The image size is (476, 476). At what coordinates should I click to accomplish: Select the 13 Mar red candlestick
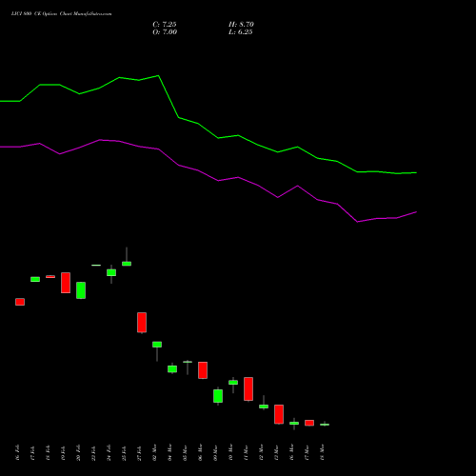click(279, 414)
